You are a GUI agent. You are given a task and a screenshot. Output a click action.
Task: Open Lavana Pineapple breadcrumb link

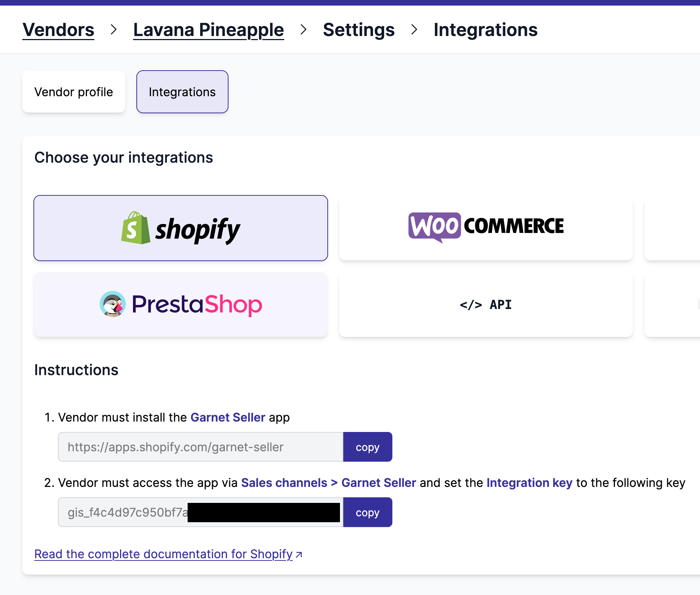[208, 30]
